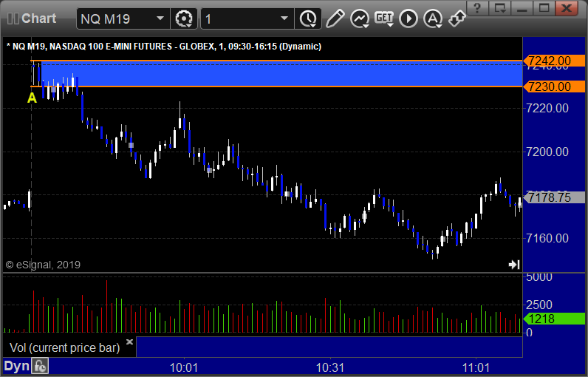
Task: Open the symbol dropdown arrow next to NQ M19
Action: [x=160, y=18]
